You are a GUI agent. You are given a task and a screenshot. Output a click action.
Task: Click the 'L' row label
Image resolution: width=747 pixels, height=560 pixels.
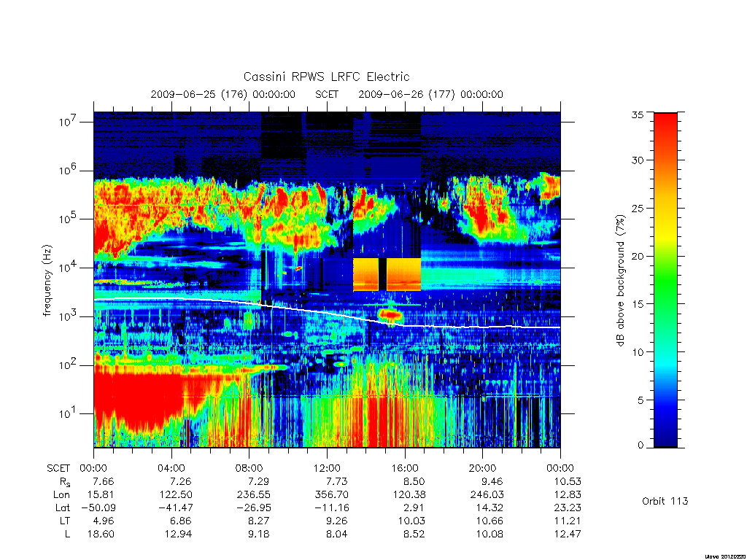67,534
